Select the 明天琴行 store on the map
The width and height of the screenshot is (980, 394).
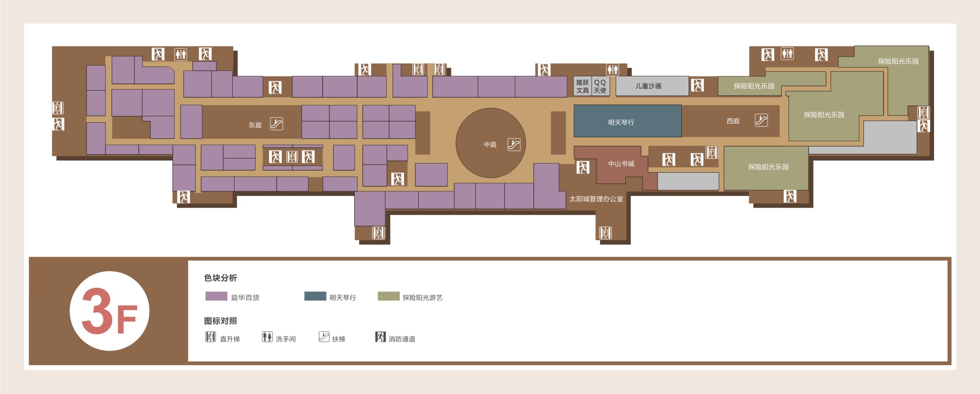627,121
